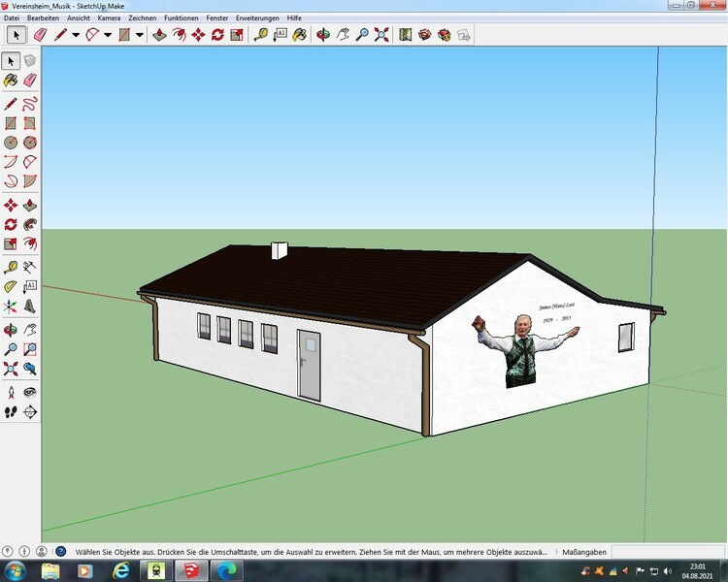Open the Hilfe menu
The image size is (728, 582).
pos(294,18)
